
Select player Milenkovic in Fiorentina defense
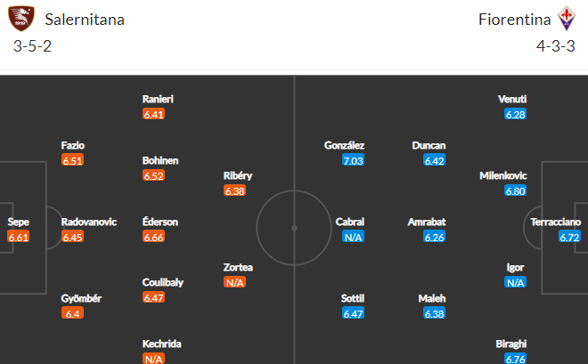point(503,175)
